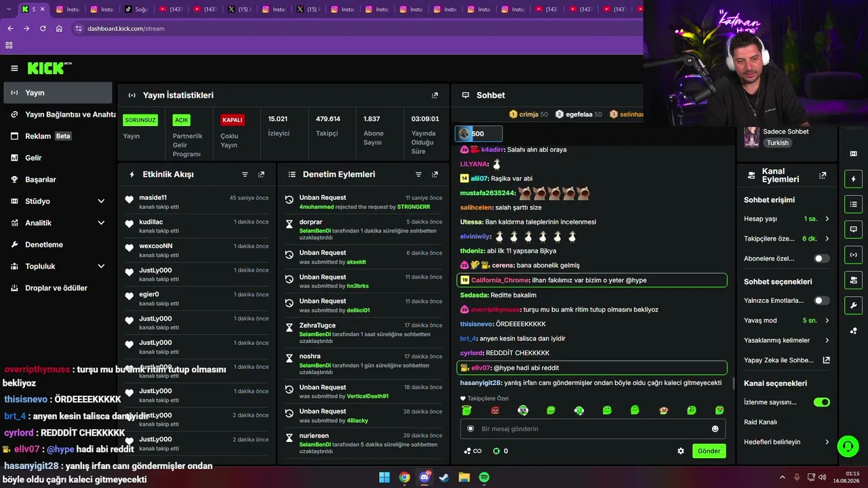The height and width of the screenshot is (488, 868).
Task: Pop out the Etkinlik Akışı panel
Action: tap(261, 174)
